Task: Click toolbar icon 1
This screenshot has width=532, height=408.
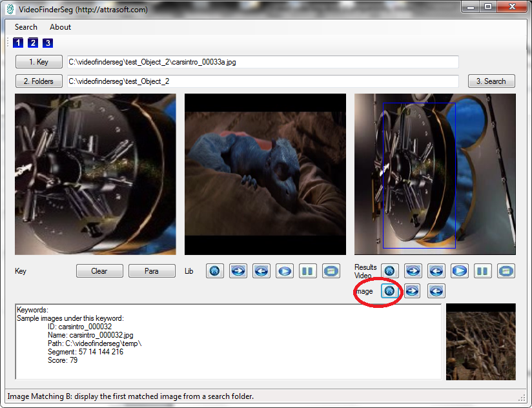Action: (18, 43)
